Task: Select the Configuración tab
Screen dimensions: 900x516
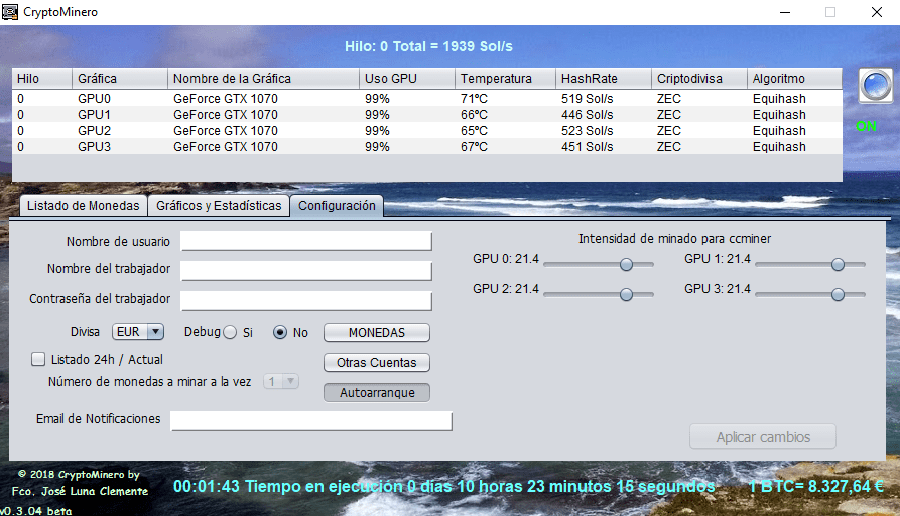Action: 336,205
